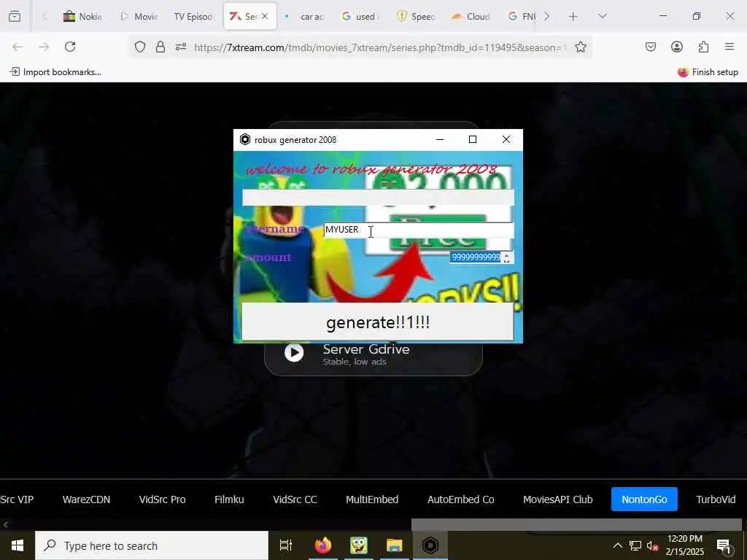Click the taskbar search box

152,545
